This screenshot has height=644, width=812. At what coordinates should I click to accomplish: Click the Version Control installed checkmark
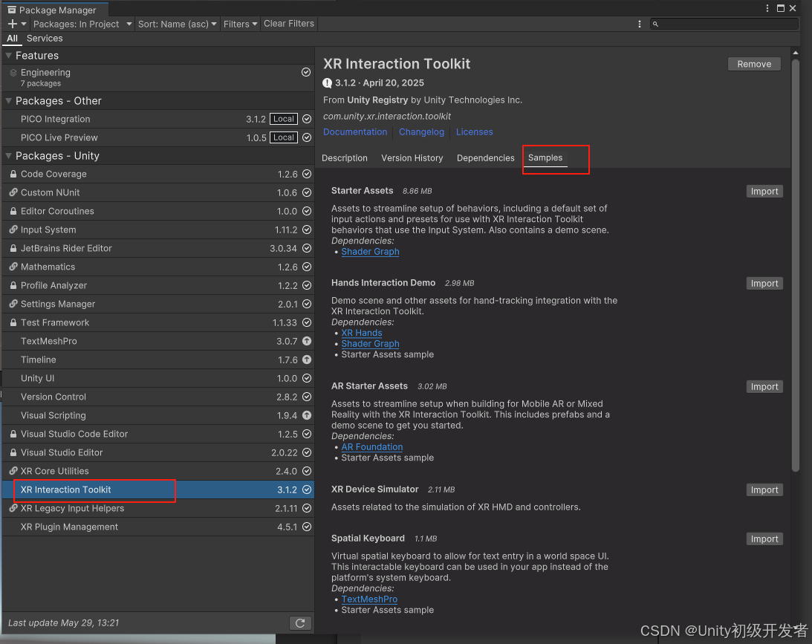pos(307,397)
